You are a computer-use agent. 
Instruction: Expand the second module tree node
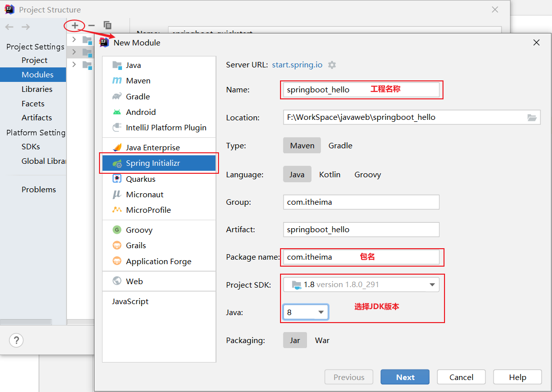pos(74,52)
